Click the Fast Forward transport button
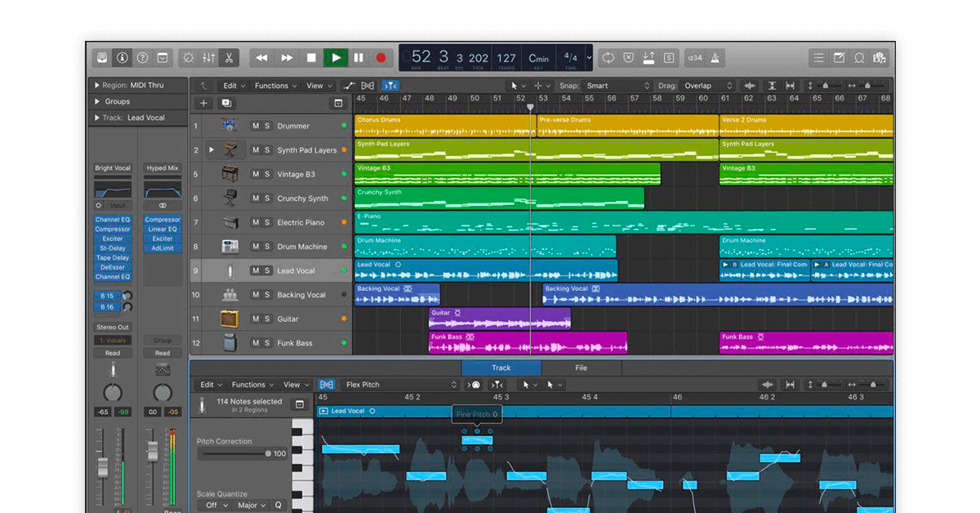The width and height of the screenshot is (980, 513). pos(287,58)
